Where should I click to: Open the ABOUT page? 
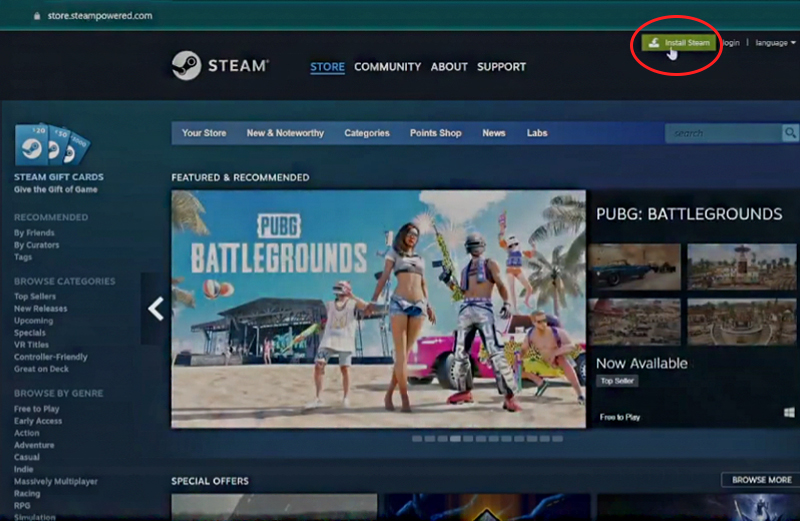click(449, 67)
